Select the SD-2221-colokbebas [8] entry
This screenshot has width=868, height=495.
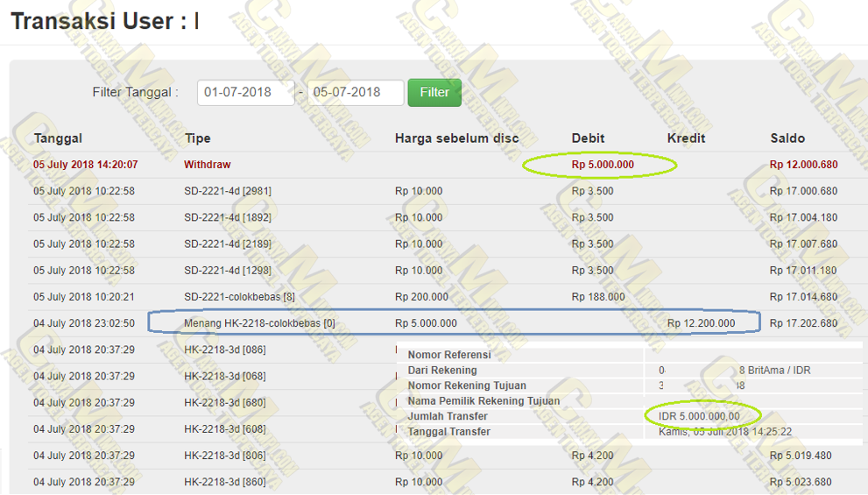[x=239, y=297]
